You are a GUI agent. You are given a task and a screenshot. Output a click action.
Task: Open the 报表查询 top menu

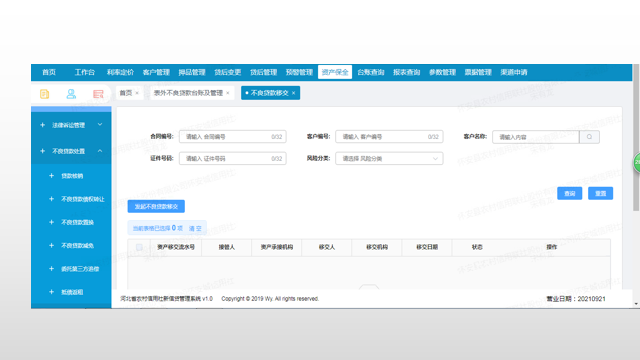[407, 72]
